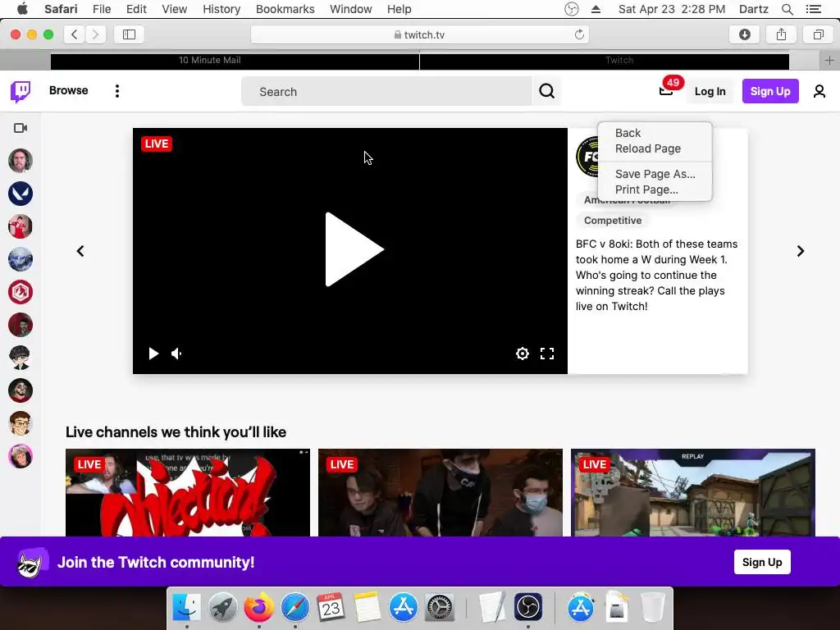The width and height of the screenshot is (840, 630).
Task: Go to previous featured stream arrow
Action: click(80, 251)
